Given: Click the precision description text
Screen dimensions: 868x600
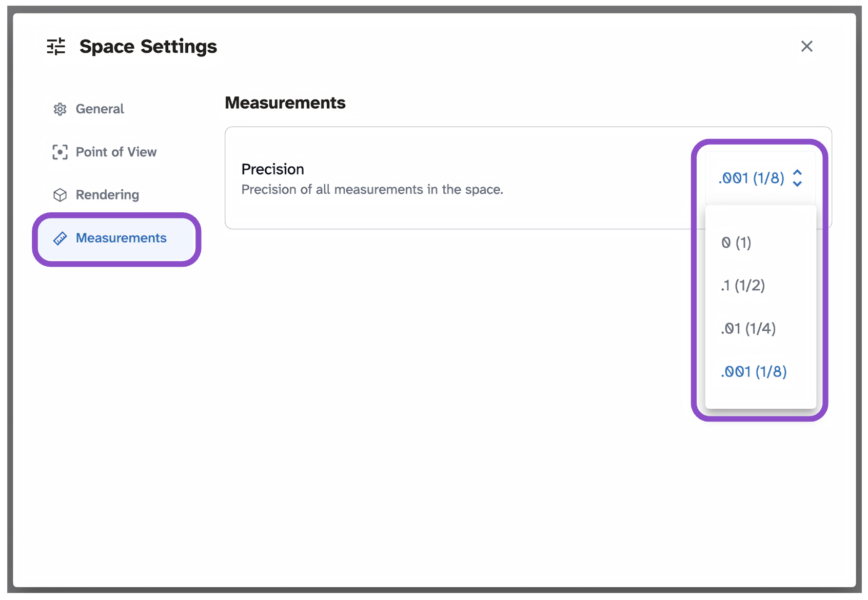Looking at the screenshot, I should (x=372, y=190).
